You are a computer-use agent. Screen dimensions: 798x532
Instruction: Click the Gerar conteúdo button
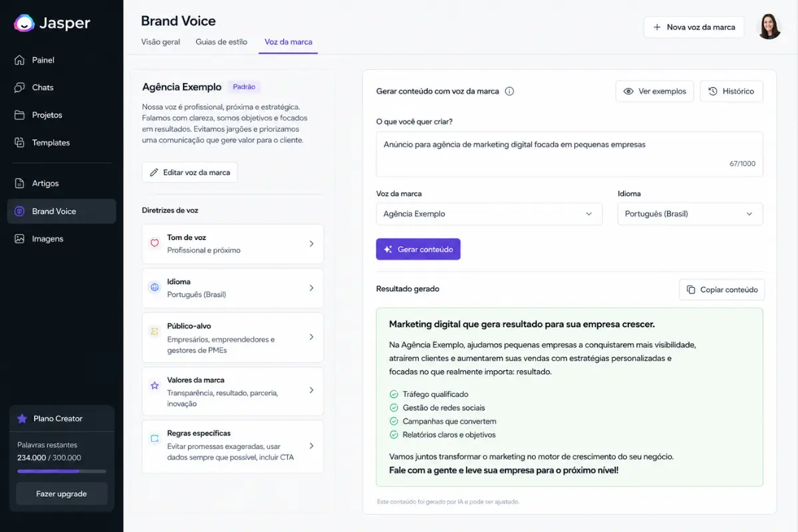click(x=418, y=249)
